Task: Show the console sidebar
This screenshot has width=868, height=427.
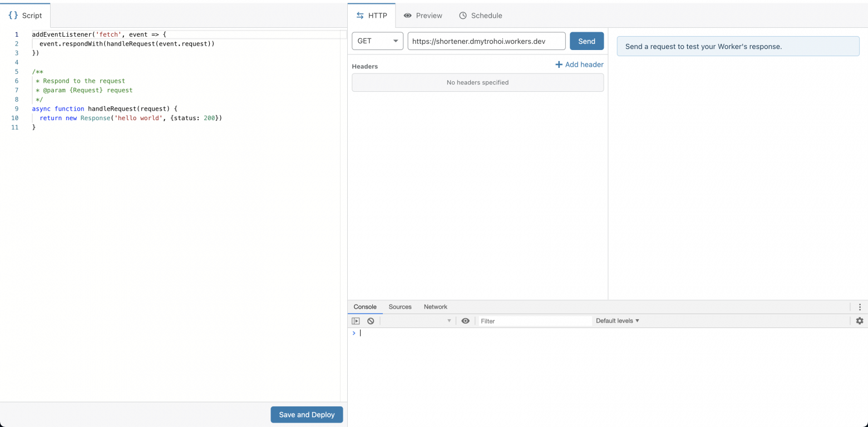Action: coord(356,321)
